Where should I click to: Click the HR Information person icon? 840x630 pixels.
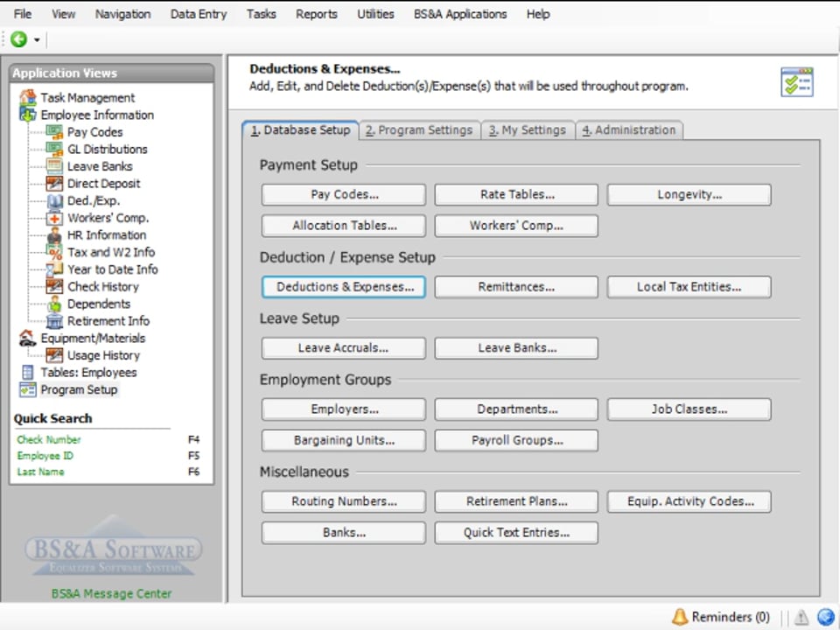54,234
